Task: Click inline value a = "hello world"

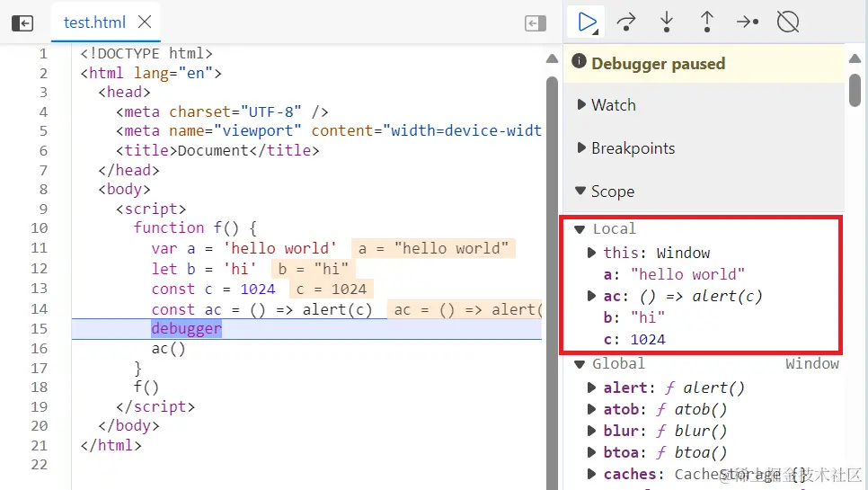Action: pos(433,248)
